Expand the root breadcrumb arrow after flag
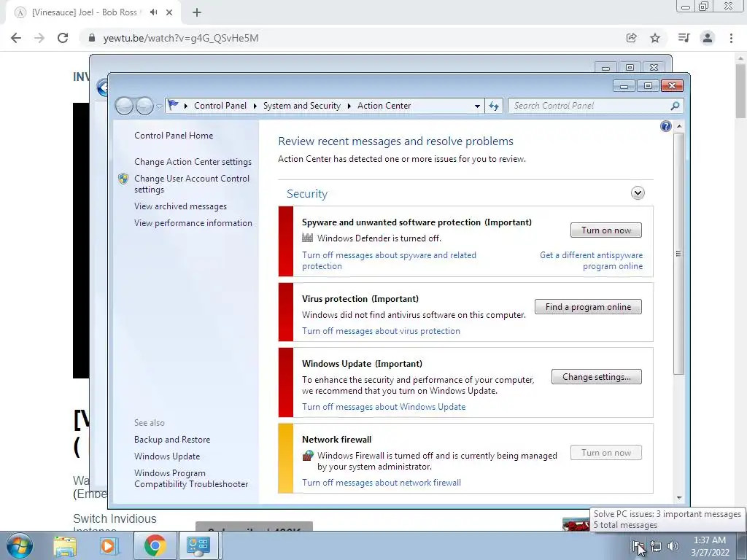Image resolution: width=747 pixels, height=560 pixels. pyautogui.click(x=186, y=106)
